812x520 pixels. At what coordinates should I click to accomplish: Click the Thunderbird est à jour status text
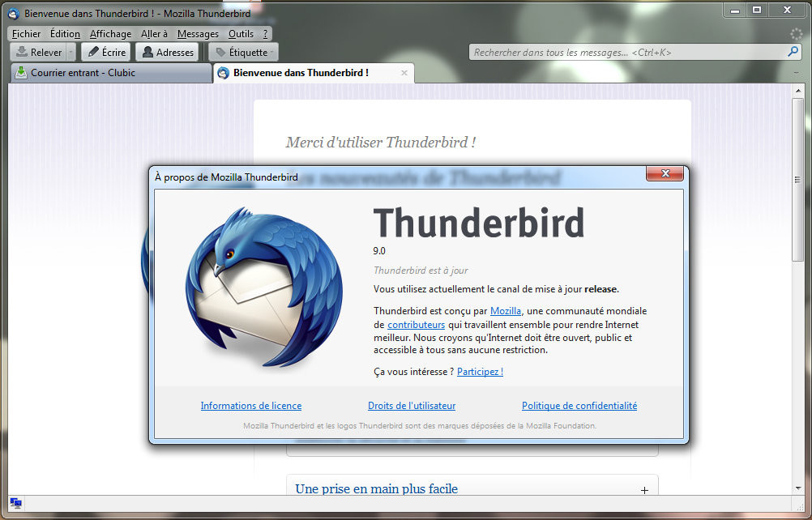(x=421, y=270)
